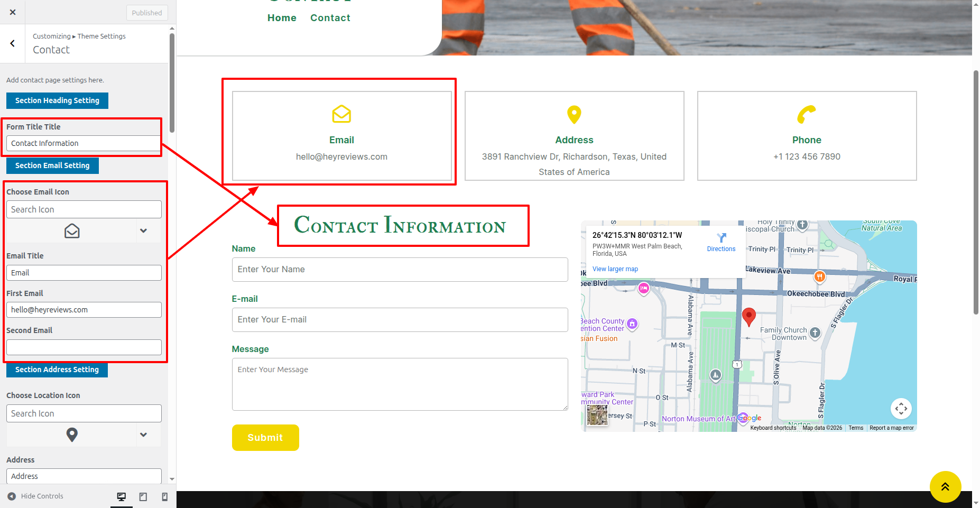Image resolution: width=980 pixels, height=508 pixels.
Task: Close the Customizer with the X icon
Action: click(x=13, y=12)
